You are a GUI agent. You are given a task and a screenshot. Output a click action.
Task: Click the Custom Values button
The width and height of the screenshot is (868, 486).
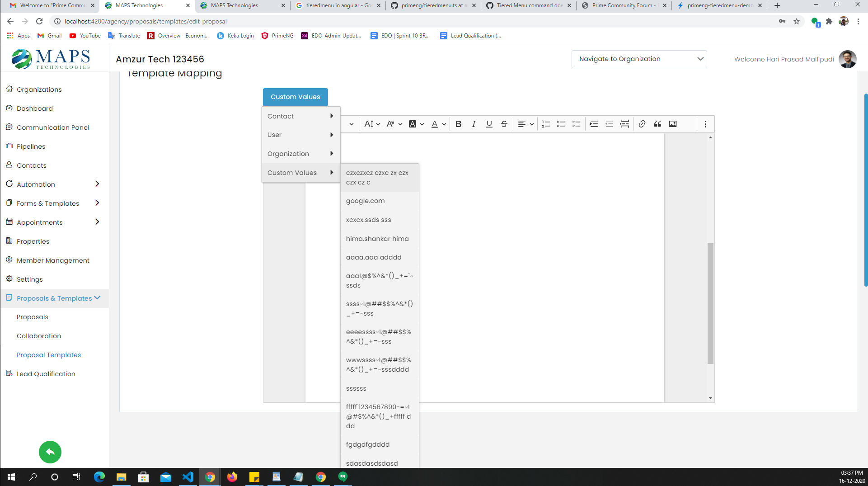coord(295,97)
